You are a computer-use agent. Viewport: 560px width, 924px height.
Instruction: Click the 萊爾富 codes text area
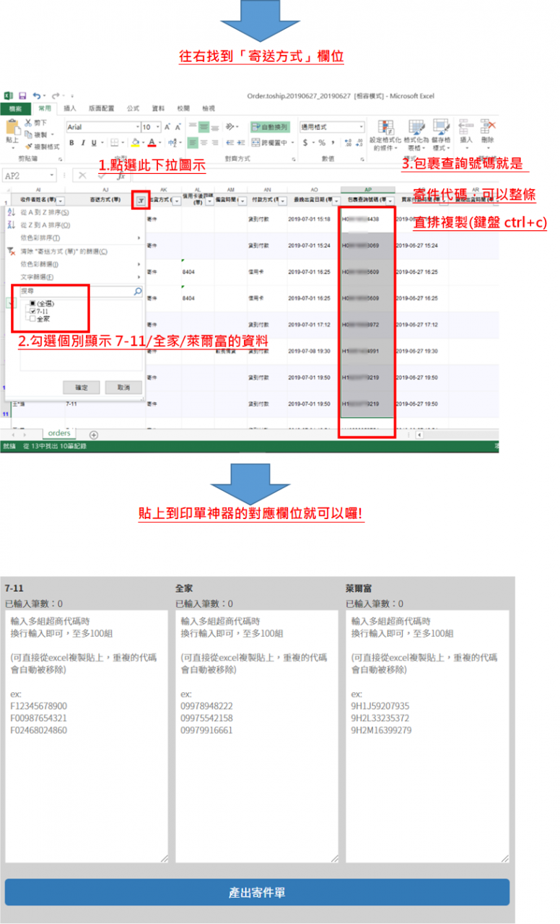(x=427, y=736)
